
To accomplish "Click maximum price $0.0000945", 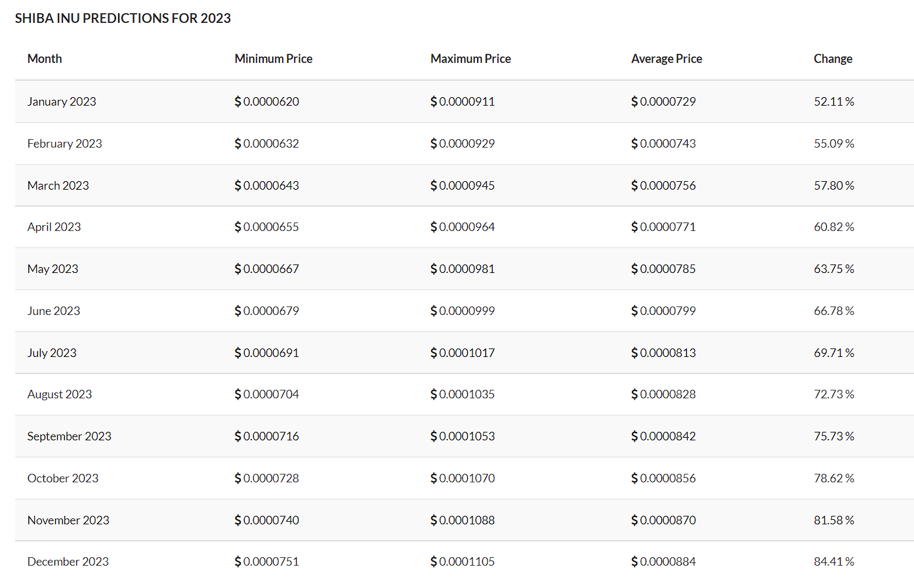I will point(463,185).
